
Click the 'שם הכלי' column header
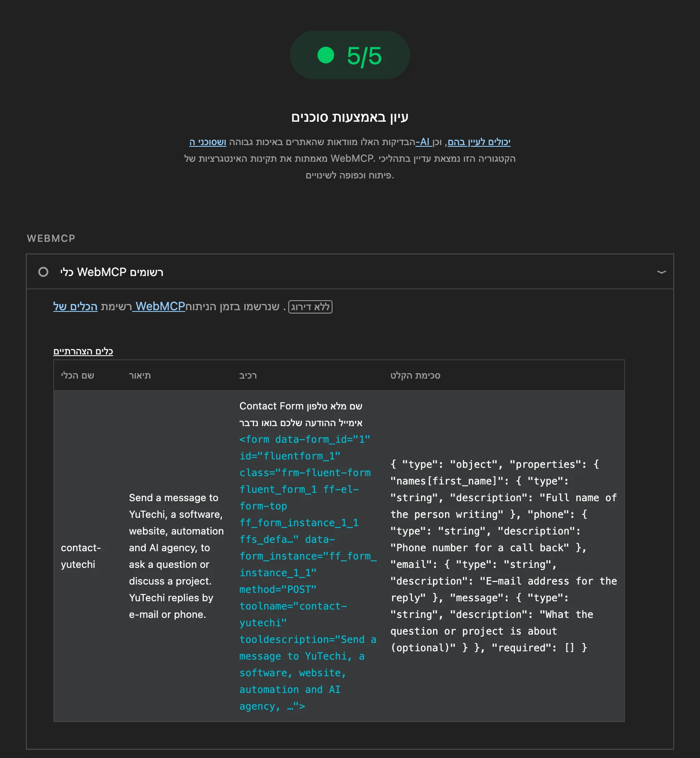(77, 376)
